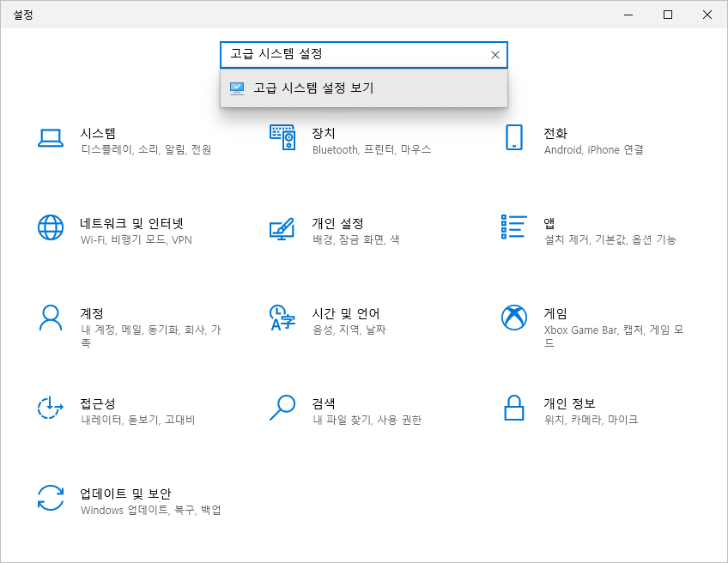This screenshot has width=728, height=563.
Task: Close the 설정 window
Action: click(707, 15)
